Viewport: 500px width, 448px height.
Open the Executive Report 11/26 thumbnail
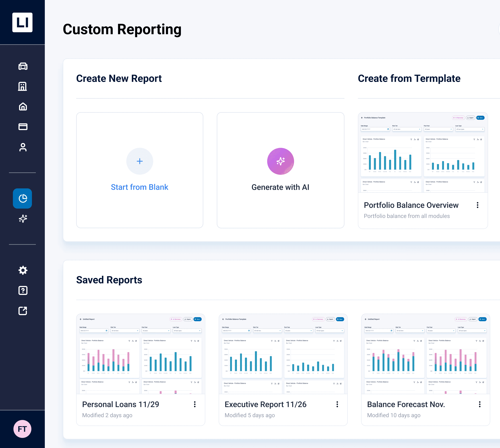283,354
